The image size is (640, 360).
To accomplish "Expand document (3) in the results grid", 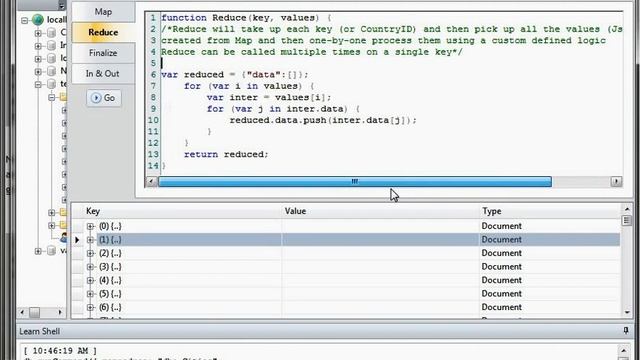I will tap(90, 267).
